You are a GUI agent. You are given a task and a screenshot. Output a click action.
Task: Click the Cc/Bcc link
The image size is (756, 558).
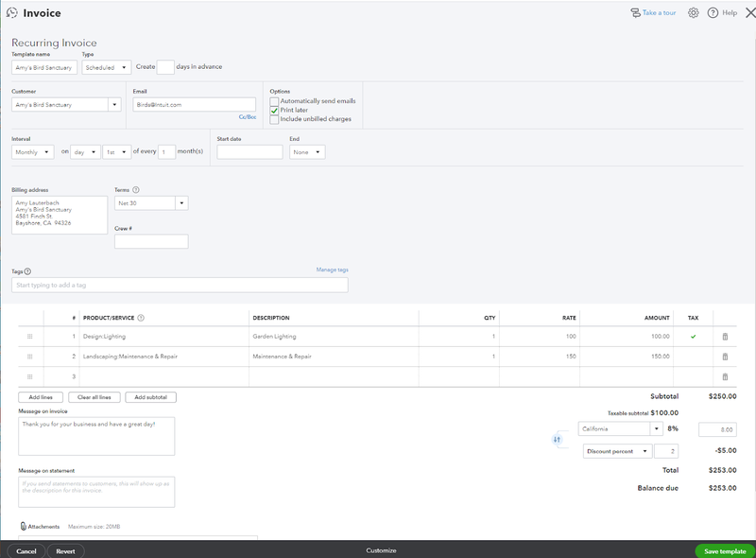click(248, 117)
